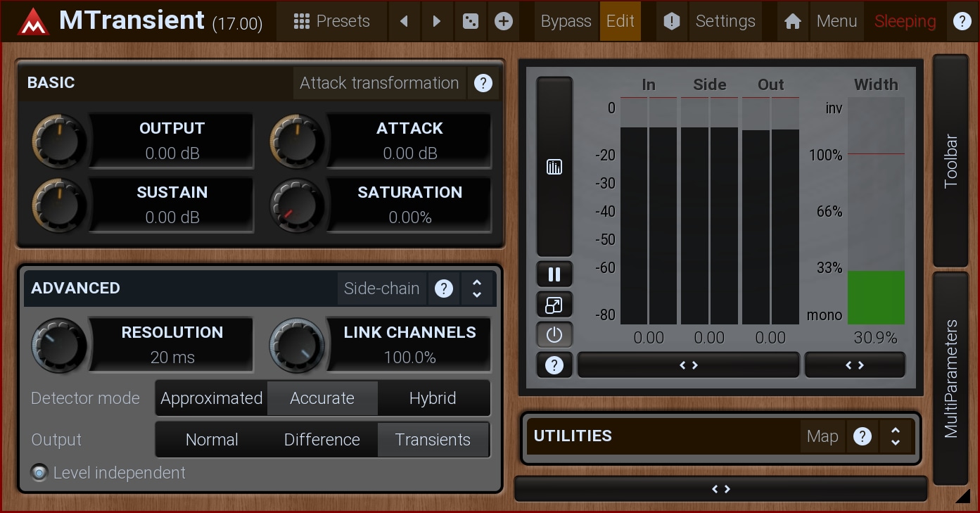Click the exclamation notification icon
Image resolution: width=980 pixels, height=513 pixels.
pyautogui.click(x=672, y=21)
